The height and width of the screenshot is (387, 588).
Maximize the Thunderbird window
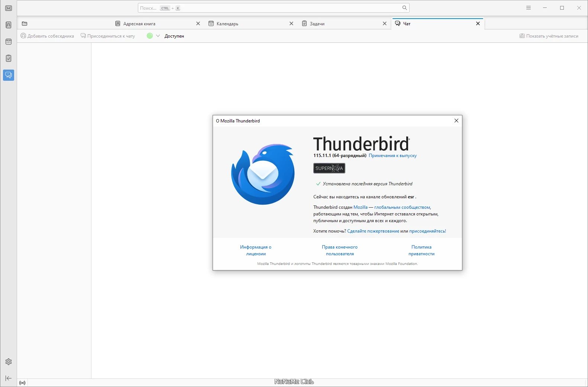click(x=562, y=8)
